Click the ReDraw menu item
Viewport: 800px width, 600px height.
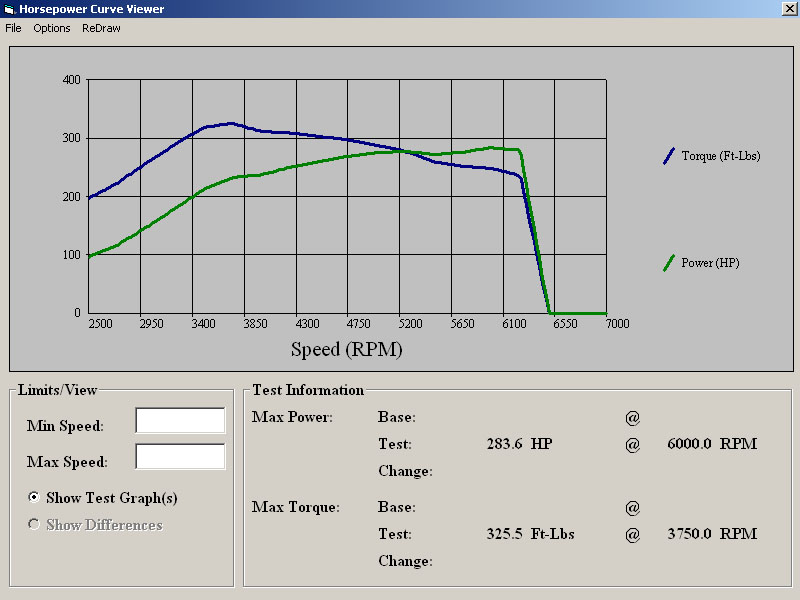coord(101,28)
